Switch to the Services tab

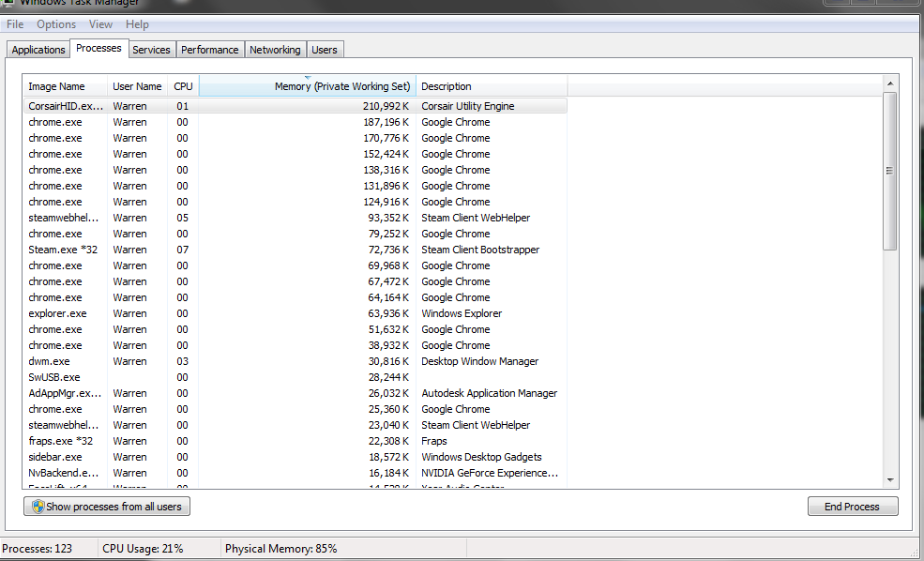click(x=151, y=50)
